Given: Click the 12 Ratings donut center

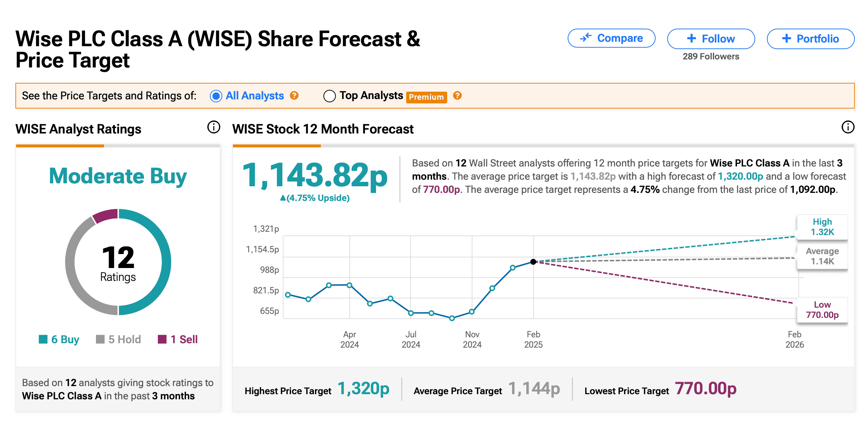Looking at the screenshot, I should pos(118,263).
